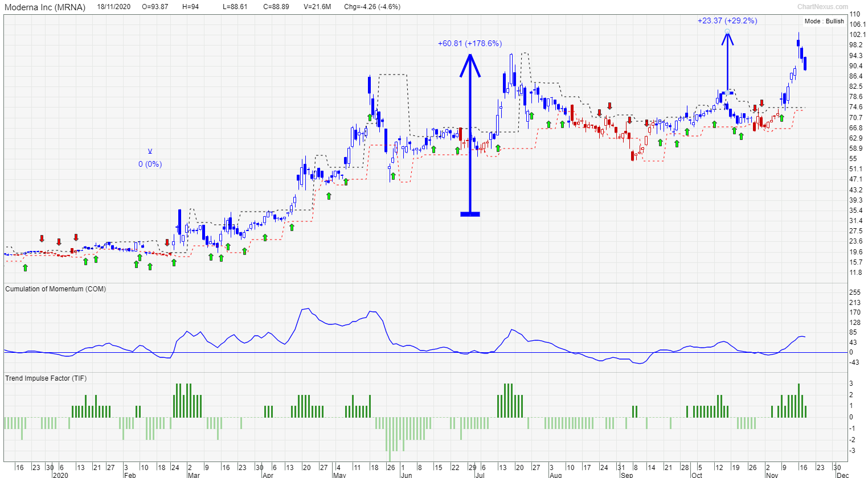Click the -1 value on TIF axis

(x=853, y=428)
